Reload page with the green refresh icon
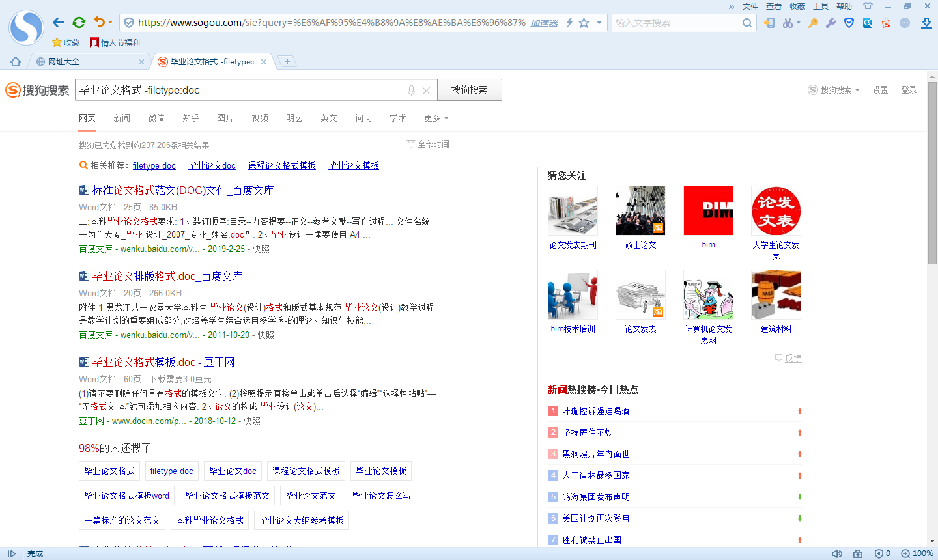This screenshot has width=938, height=560. [x=79, y=22]
